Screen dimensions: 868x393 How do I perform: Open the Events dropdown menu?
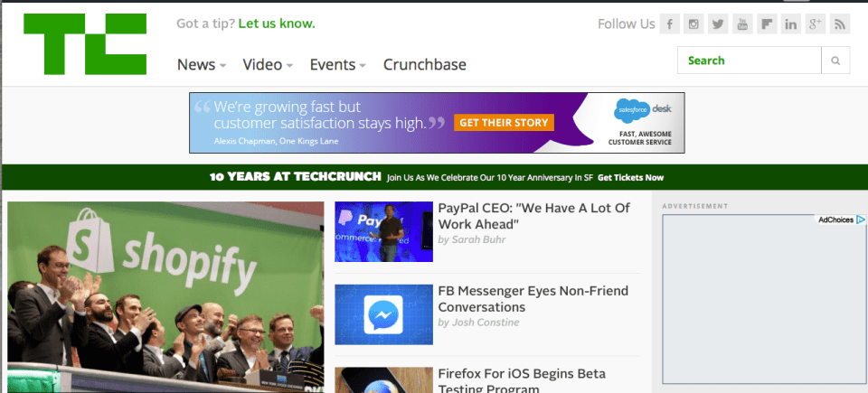click(337, 64)
